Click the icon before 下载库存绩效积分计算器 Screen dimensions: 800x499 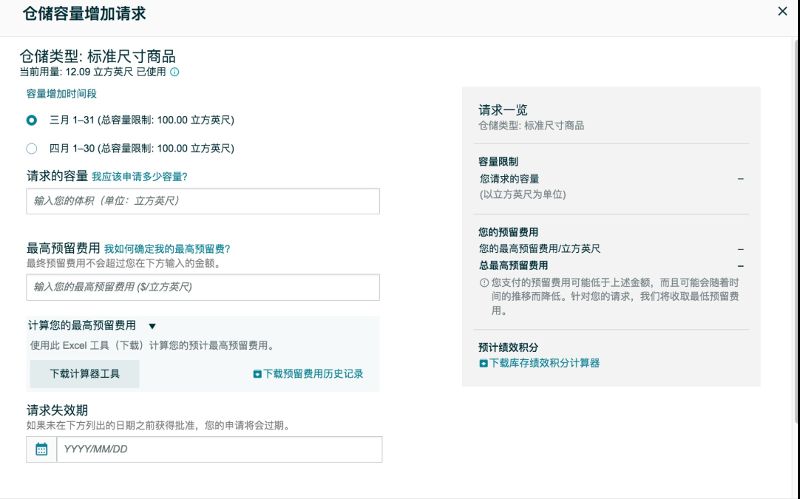click(x=483, y=363)
